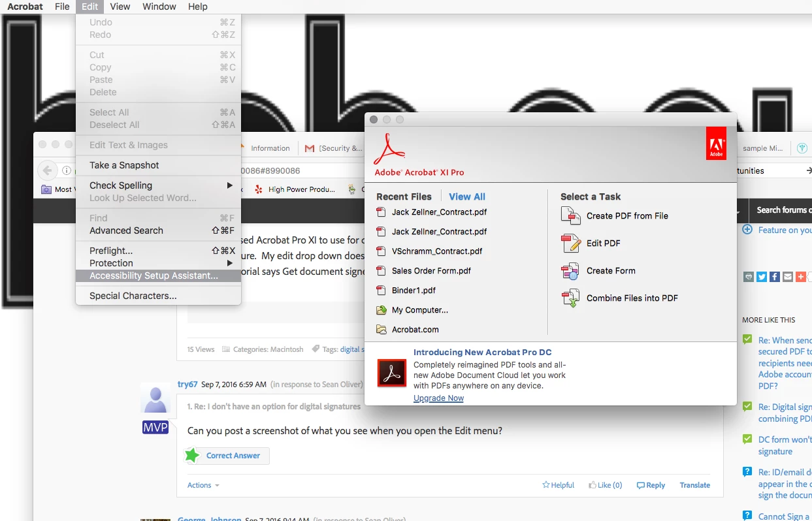Open the Window menu in menu bar
812x521 pixels.
tap(159, 7)
